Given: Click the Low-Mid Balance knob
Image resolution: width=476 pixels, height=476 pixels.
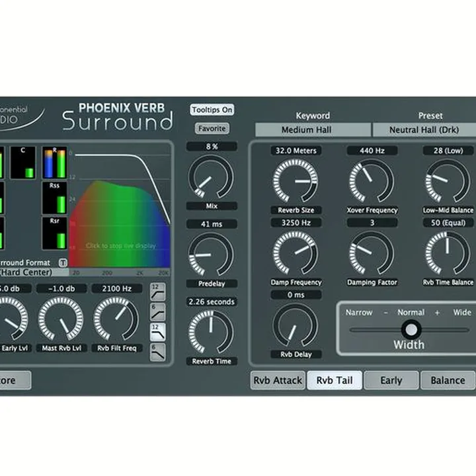Looking at the screenshot, I should [x=448, y=181].
